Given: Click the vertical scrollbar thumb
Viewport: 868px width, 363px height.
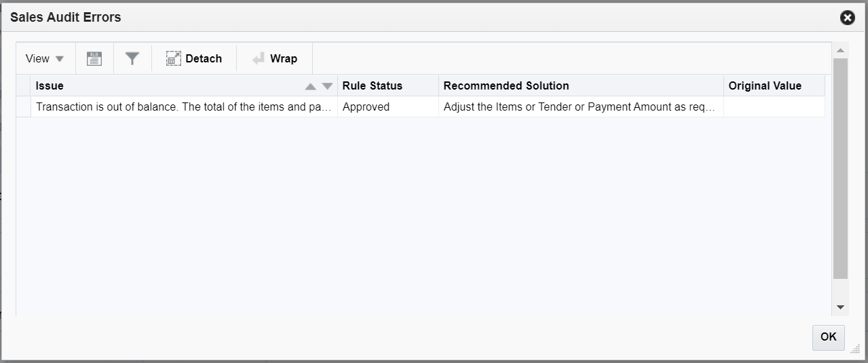Looking at the screenshot, I should click(840, 168).
